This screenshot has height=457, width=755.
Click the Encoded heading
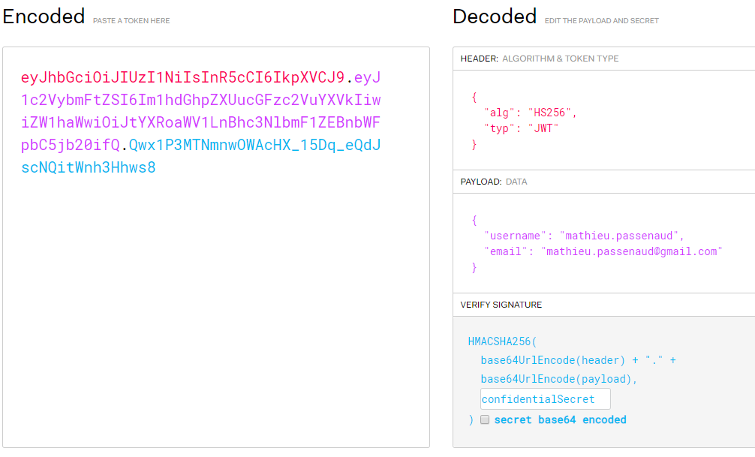tap(44, 16)
